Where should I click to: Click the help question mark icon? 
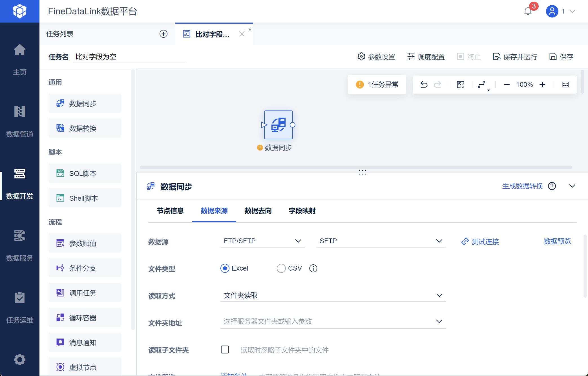(552, 186)
